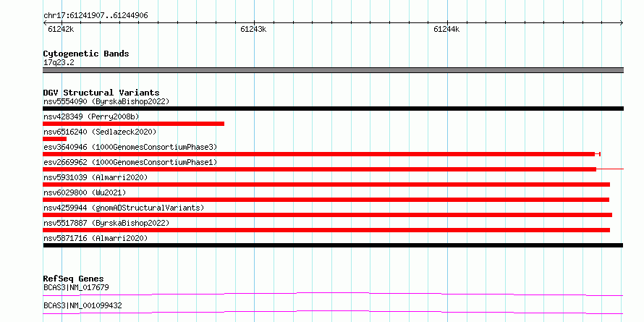
Task: Click the 61244k ruler tick label
Action: [x=446, y=29]
